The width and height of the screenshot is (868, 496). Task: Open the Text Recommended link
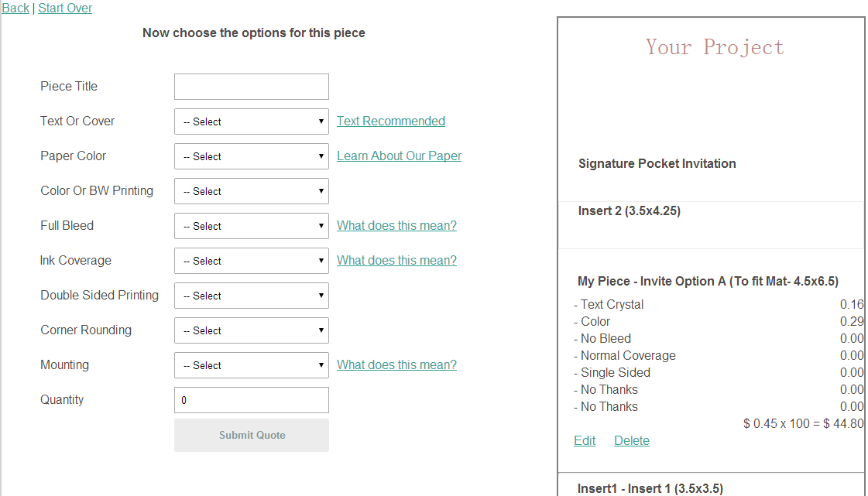(390, 121)
